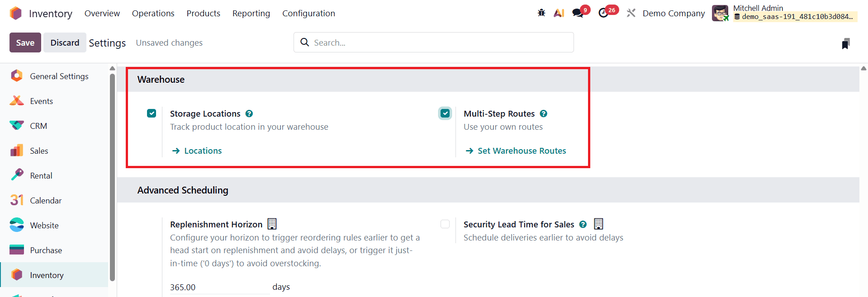Open the Purchase app in sidebar

[46, 250]
